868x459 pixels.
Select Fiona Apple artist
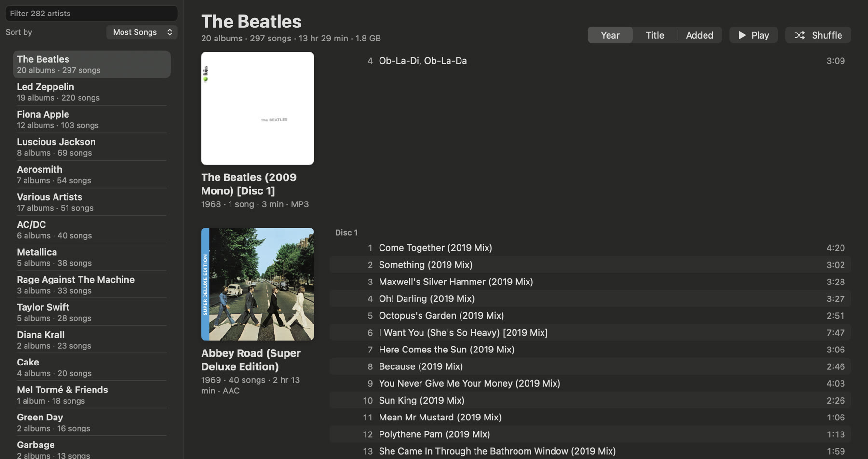(x=92, y=119)
